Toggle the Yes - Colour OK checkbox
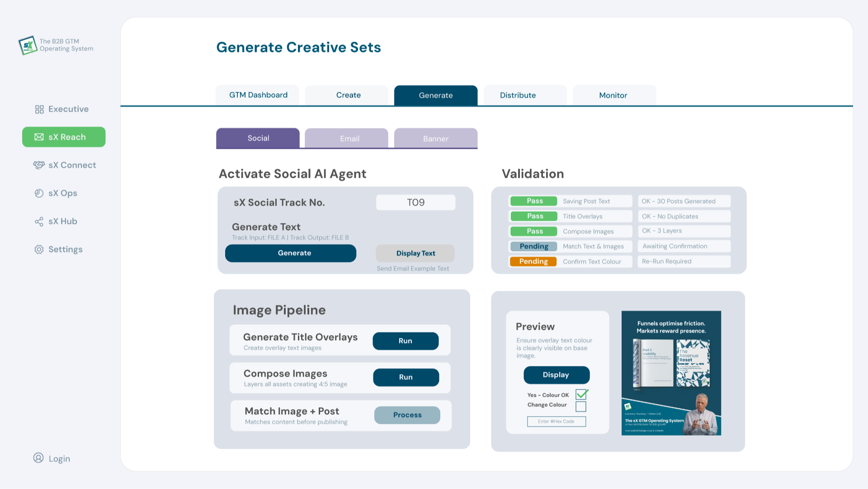 coord(581,394)
